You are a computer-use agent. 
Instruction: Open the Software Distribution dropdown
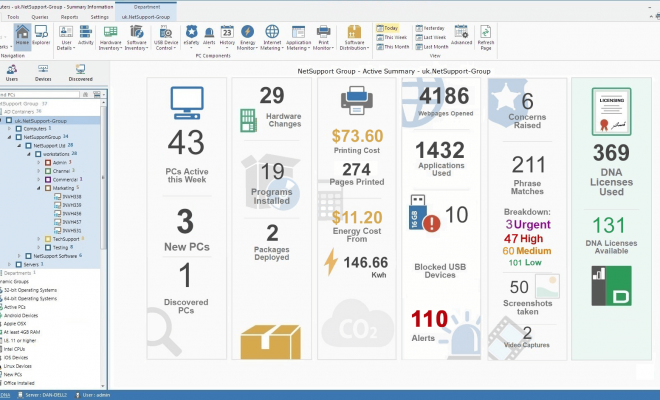pos(354,37)
